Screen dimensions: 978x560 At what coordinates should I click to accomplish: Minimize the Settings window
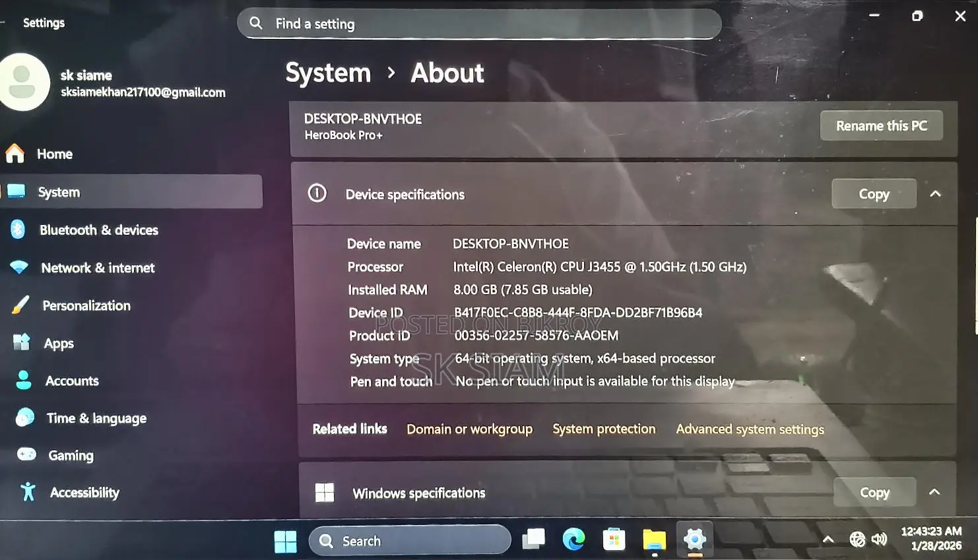pos(874,15)
